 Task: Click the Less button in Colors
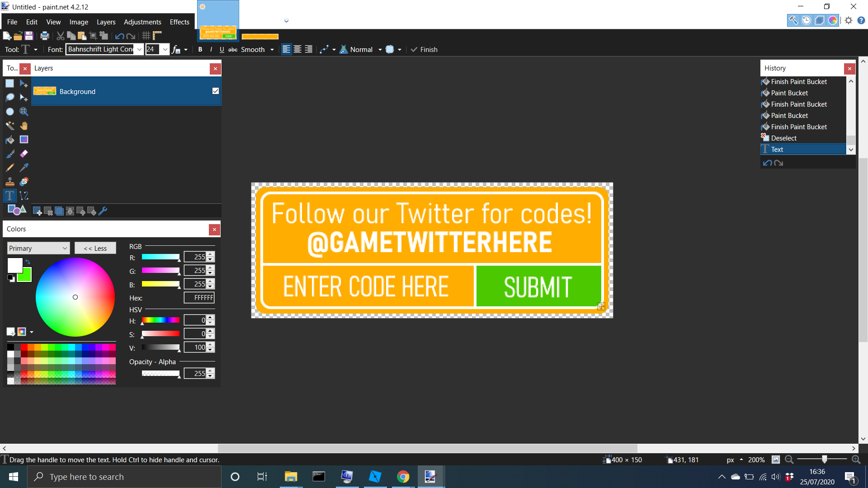tap(95, 248)
